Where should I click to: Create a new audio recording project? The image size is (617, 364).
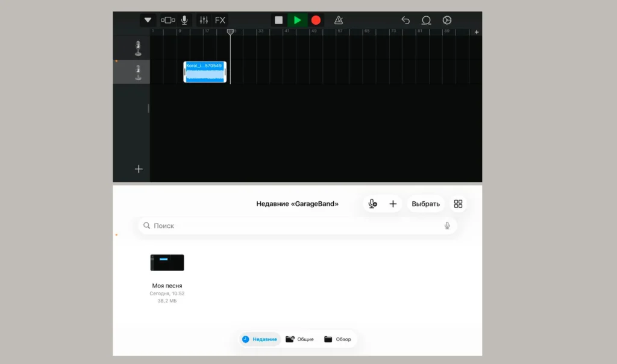click(x=372, y=204)
